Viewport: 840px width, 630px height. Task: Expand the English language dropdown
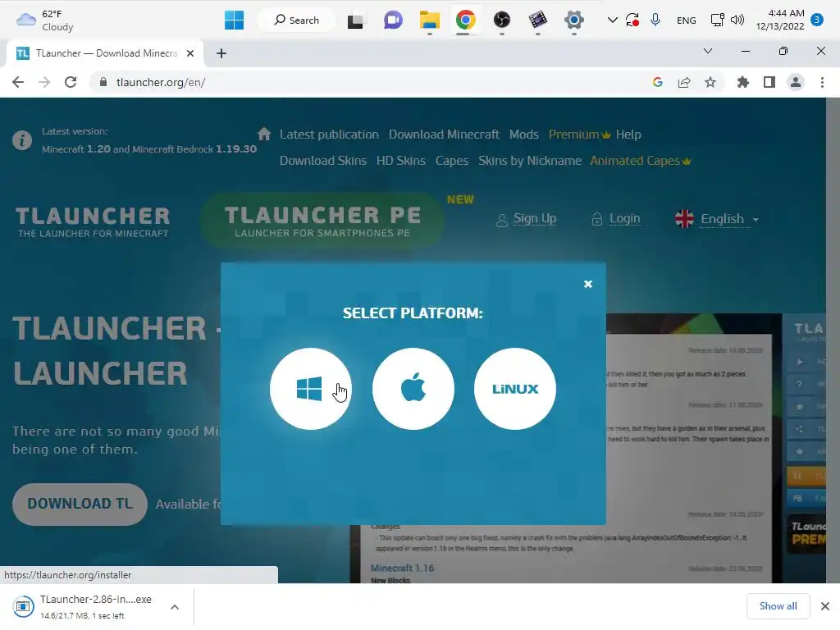point(717,218)
